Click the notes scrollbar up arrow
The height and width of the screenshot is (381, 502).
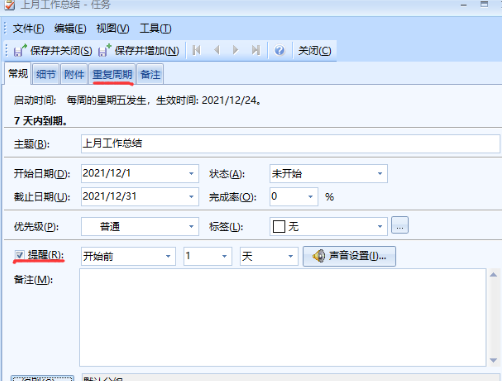tap(493, 275)
